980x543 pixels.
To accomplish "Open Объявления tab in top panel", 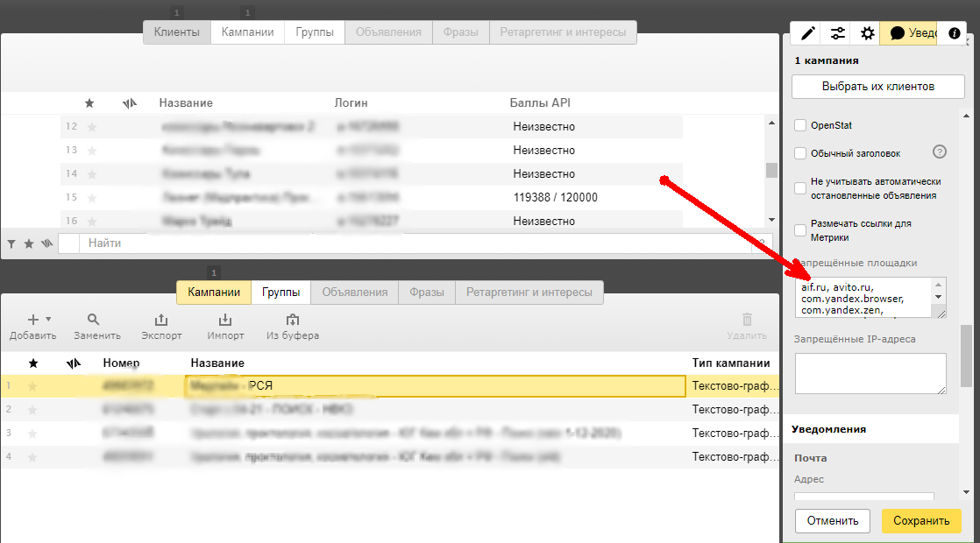I will [388, 32].
